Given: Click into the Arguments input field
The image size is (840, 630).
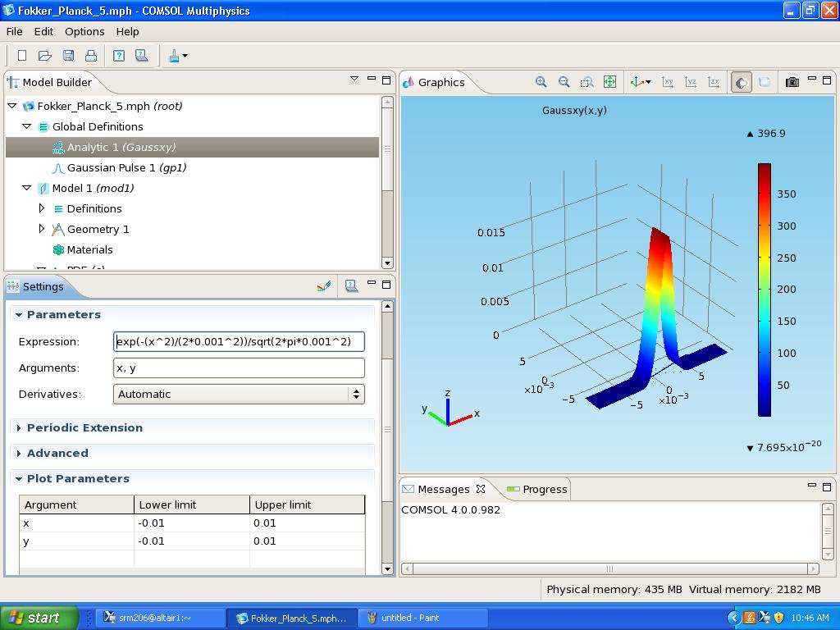Looking at the screenshot, I should point(238,367).
